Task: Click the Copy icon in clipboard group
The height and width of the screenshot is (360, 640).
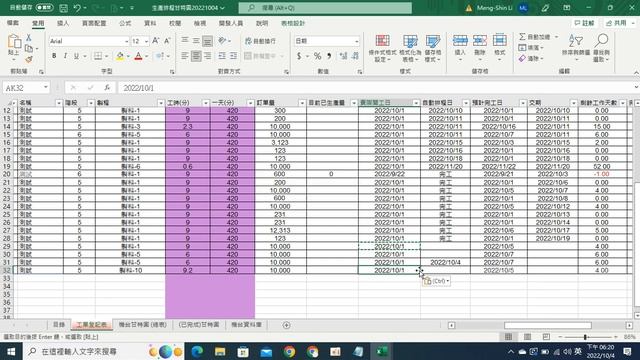Action: 29,48
